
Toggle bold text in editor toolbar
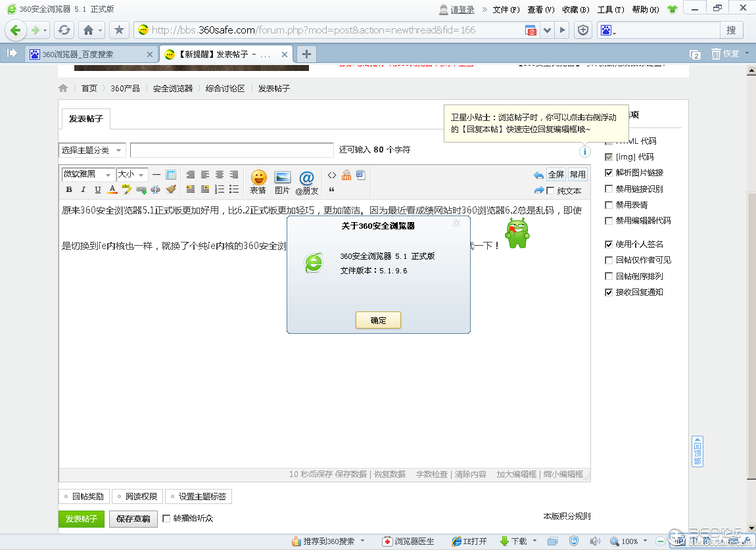[69, 190]
